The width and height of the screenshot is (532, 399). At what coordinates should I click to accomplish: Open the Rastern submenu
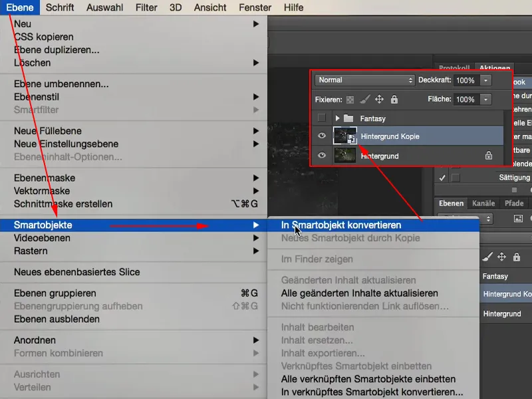(134, 251)
